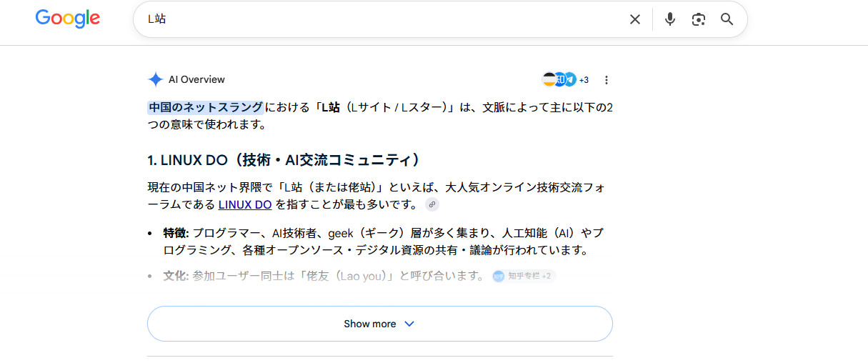Click the black-white-yellow striped source icon

549,79
